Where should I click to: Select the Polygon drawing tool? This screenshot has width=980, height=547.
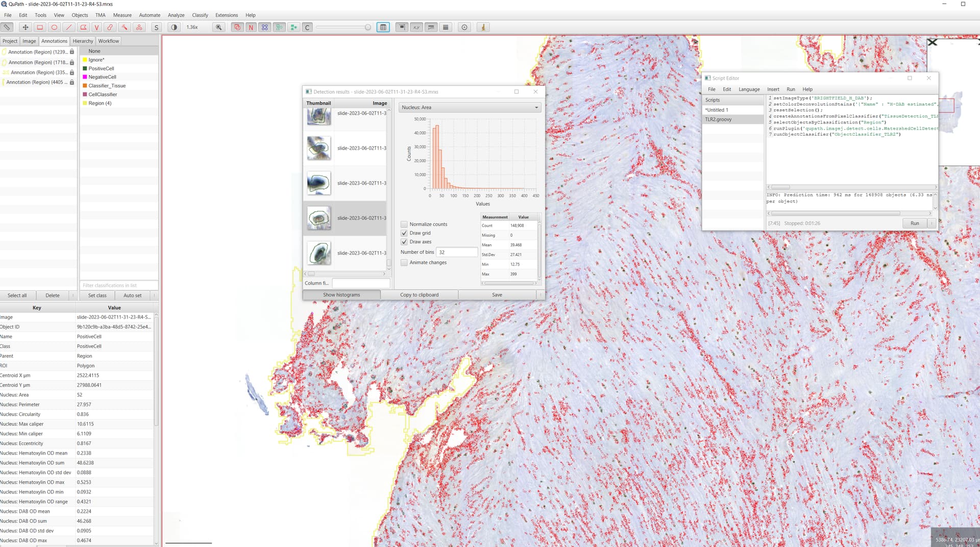pyautogui.click(x=82, y=27)
